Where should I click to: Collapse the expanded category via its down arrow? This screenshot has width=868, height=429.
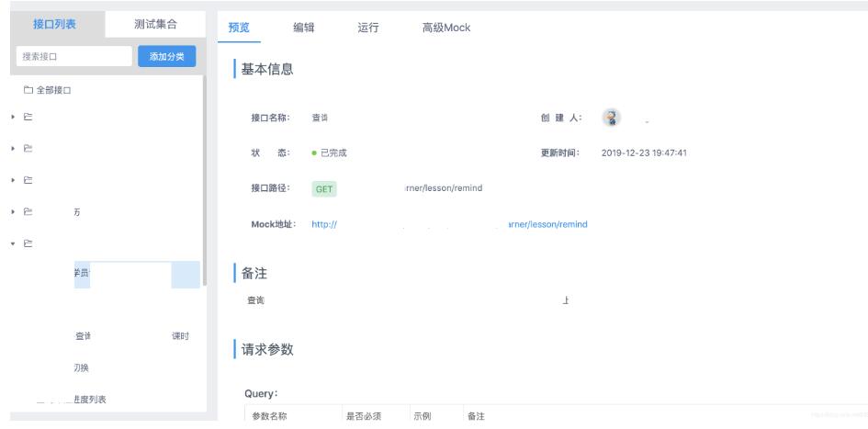pyautogui.click(x=13, y=243)
